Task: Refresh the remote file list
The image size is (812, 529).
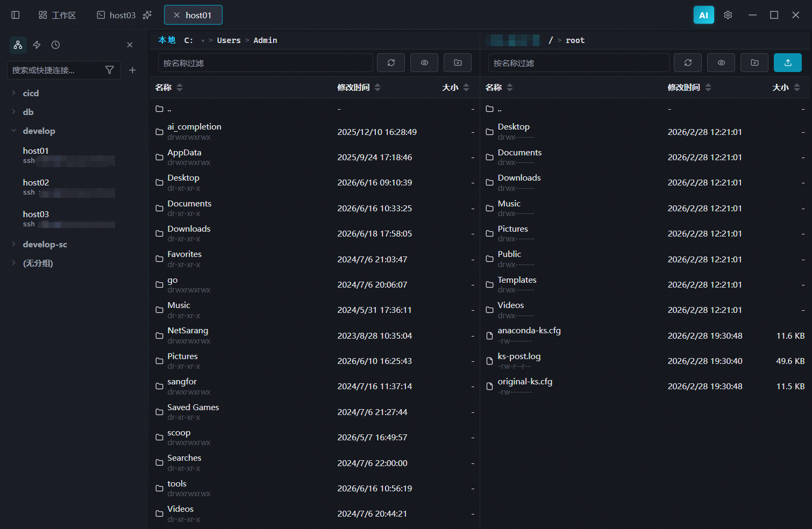Action: click(688, 63)
